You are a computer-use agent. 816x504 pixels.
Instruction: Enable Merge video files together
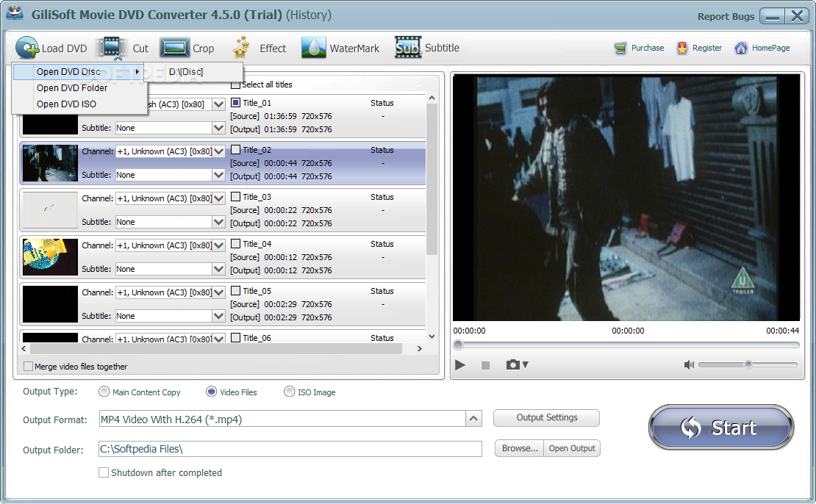(29, 366)
